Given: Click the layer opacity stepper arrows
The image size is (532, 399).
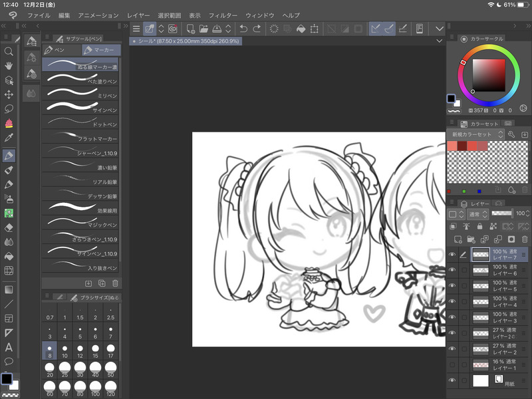Looking at the screenshot, I should pos(527,213).
